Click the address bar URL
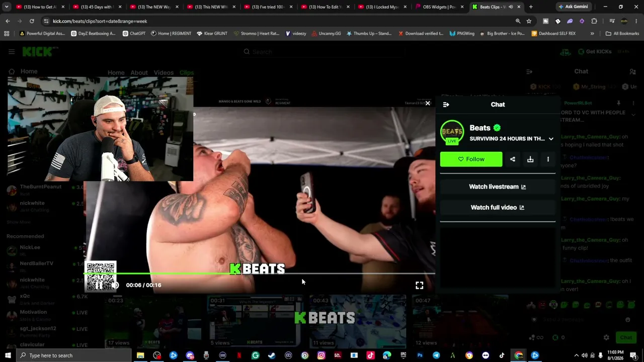Viewport: 644px width, 362px height. (x=100, y=21)
